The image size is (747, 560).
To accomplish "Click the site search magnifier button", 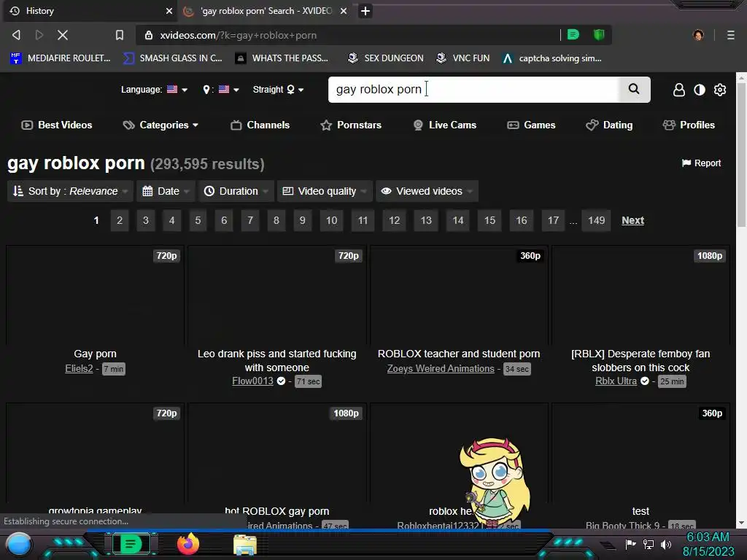I will pos(634,89).
